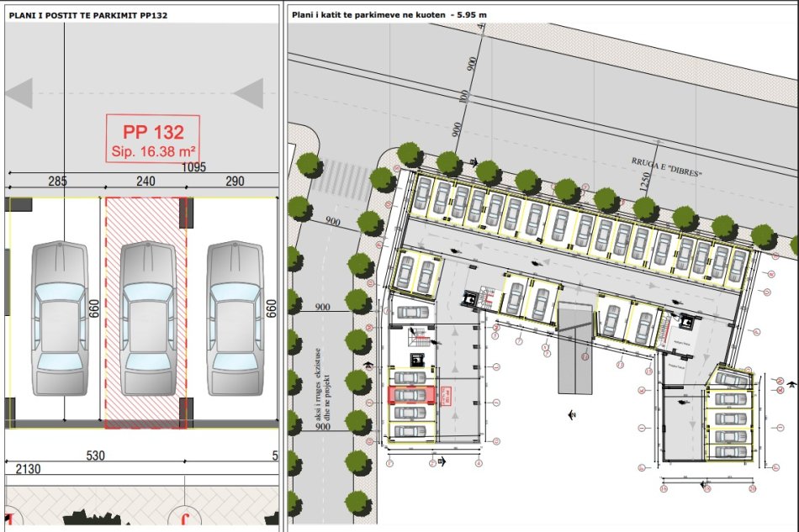Screen dimensions: 799x532
Task: Click the 1095 total dimension label
Action: (196, 168)
